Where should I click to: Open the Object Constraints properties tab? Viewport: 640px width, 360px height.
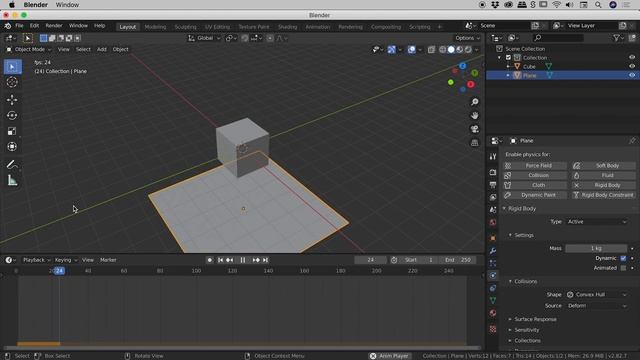coord(493,288)
